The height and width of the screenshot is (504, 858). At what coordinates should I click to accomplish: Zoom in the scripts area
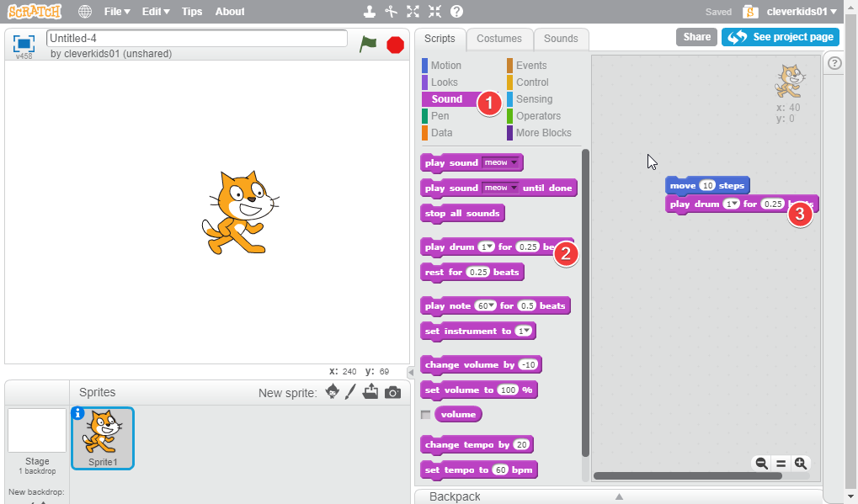(x=801, y=464)
